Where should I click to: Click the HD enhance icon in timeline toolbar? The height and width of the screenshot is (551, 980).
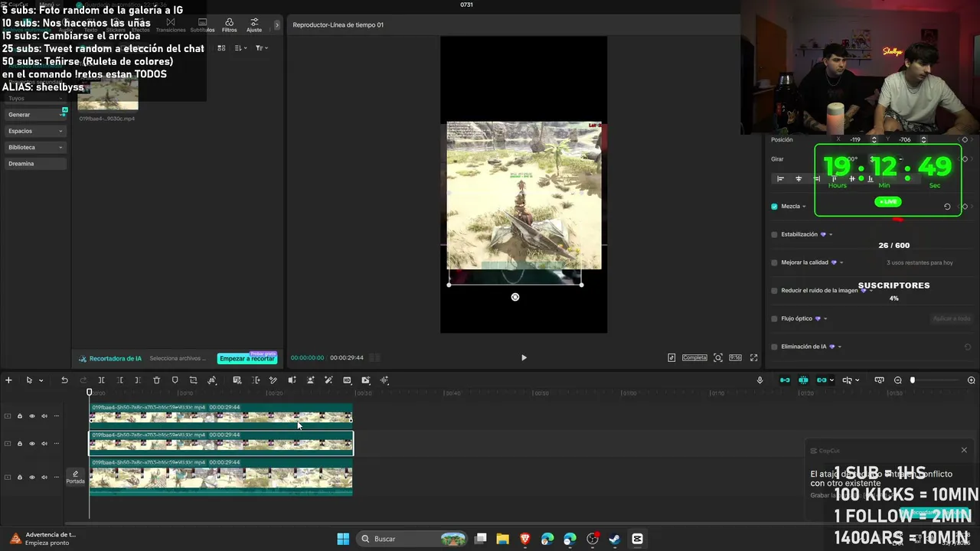(347, 380)
